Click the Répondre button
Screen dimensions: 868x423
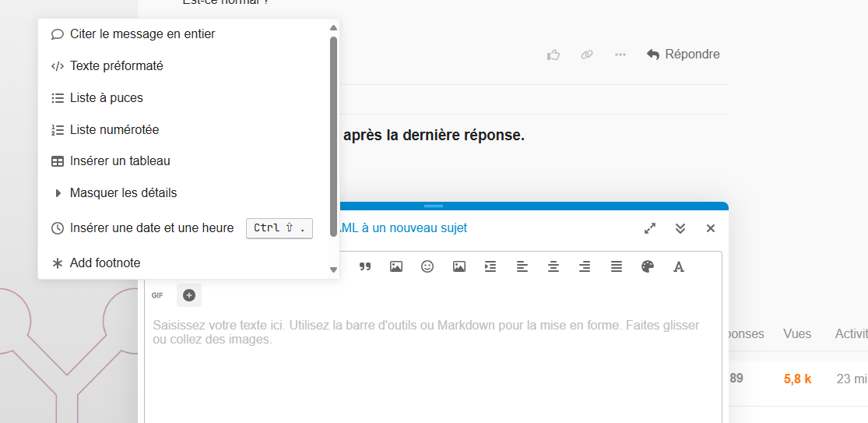point(683,55)
